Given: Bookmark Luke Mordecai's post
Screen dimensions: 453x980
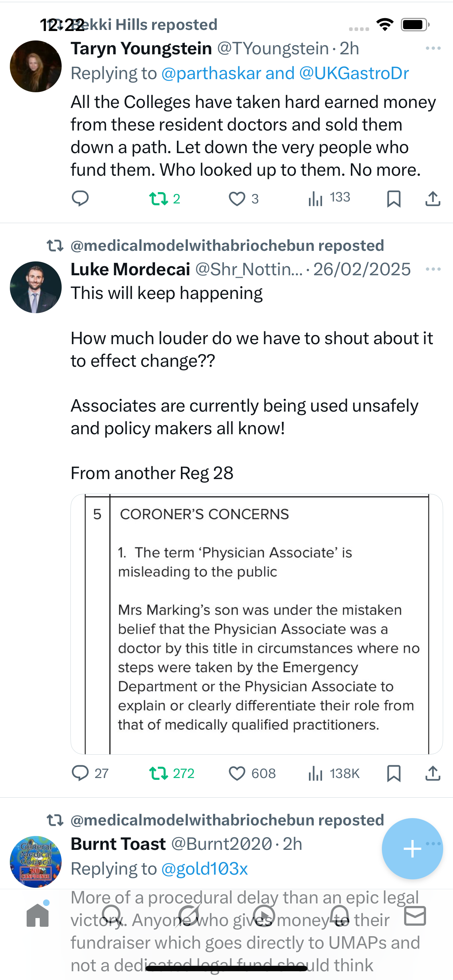Looking at the screenshot, I should click(394, 773).
